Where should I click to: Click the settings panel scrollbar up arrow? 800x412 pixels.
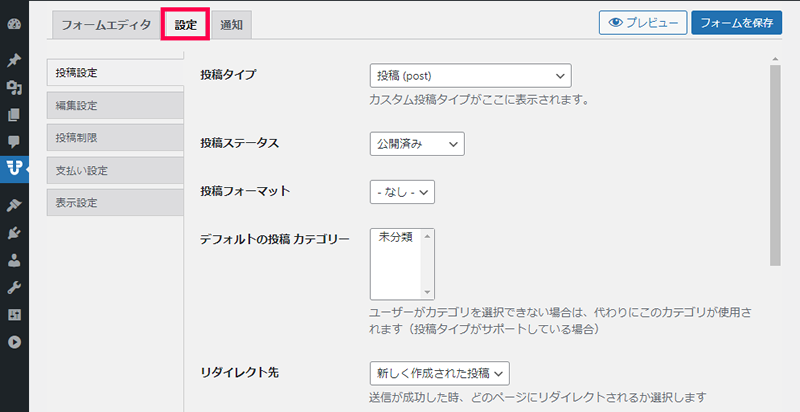click(x=776, y=59)
